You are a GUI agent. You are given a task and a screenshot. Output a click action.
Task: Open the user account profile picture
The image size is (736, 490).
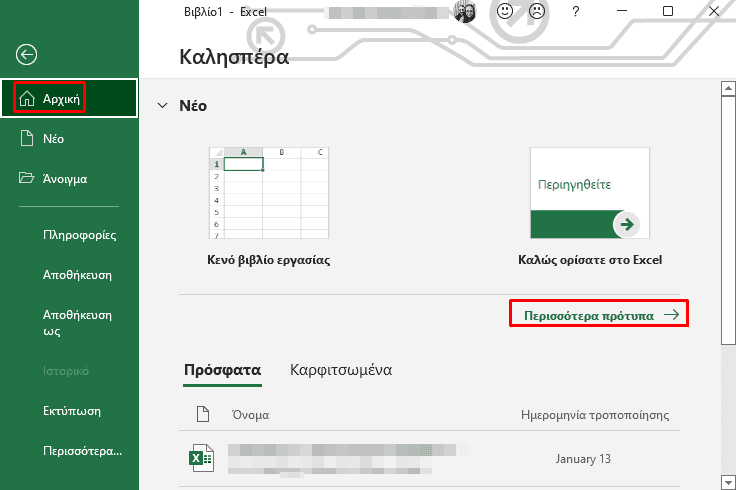pos(465,12)
